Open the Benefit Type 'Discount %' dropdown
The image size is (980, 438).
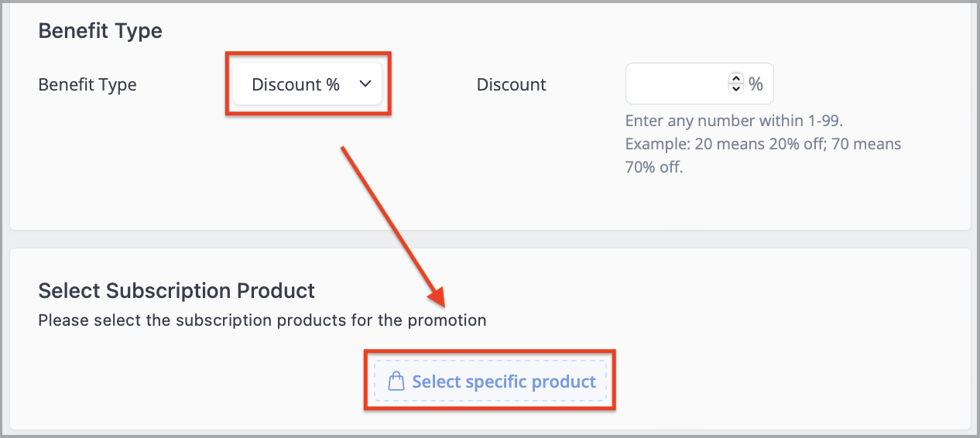pos(307,84)
